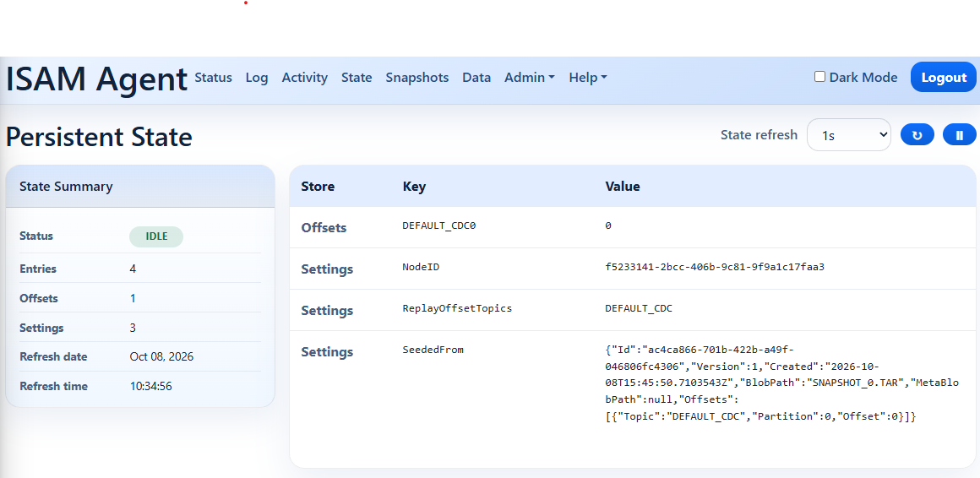The height and width of the screenshot is (478, 980).
Task: Click the Logout button
Action: [x=943, y=78]
